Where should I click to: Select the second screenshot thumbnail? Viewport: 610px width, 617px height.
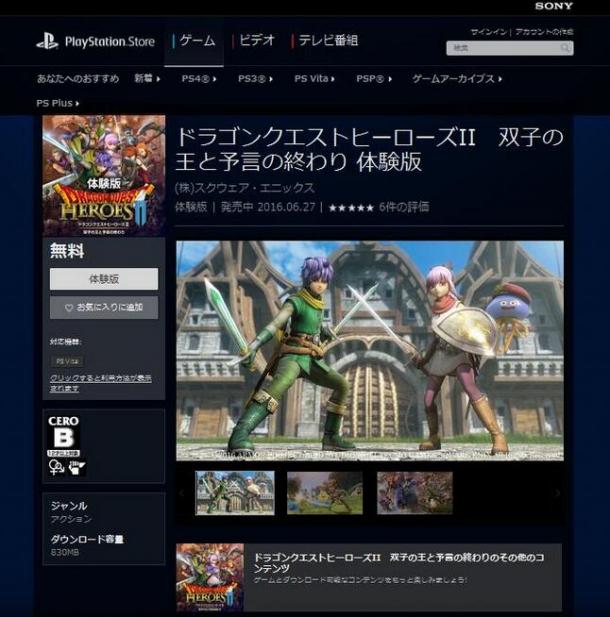[325, 493]
